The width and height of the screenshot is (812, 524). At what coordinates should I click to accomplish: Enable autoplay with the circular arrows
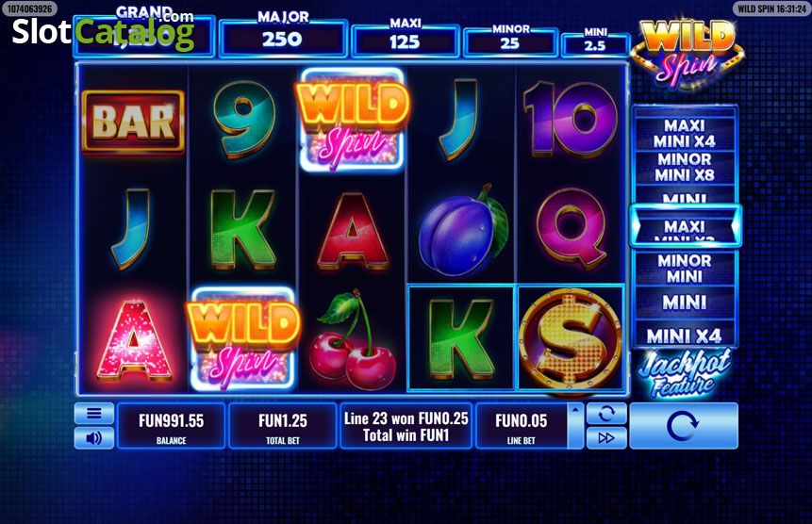coord(606,414)
